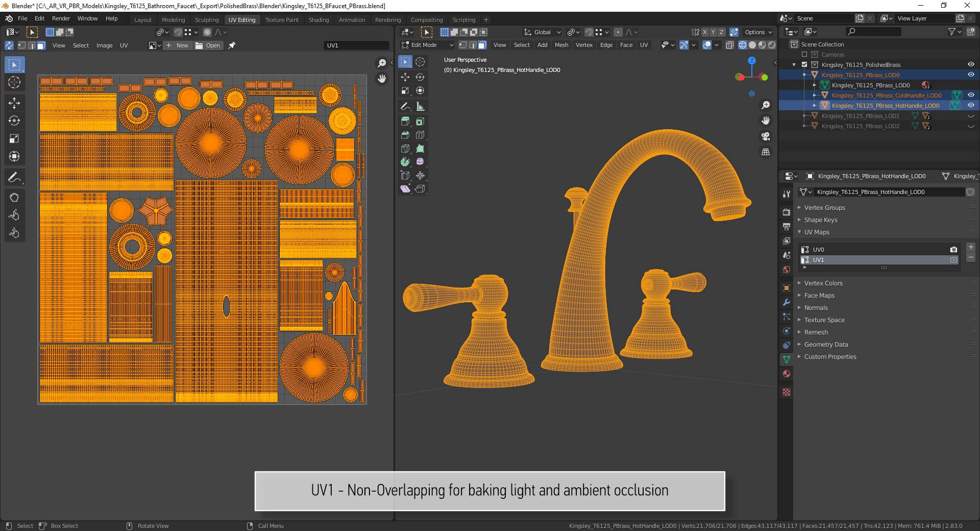Select the Annotate tool in UV editor
The width and height of the screenshot is (980, 531).
pos(14,178)
